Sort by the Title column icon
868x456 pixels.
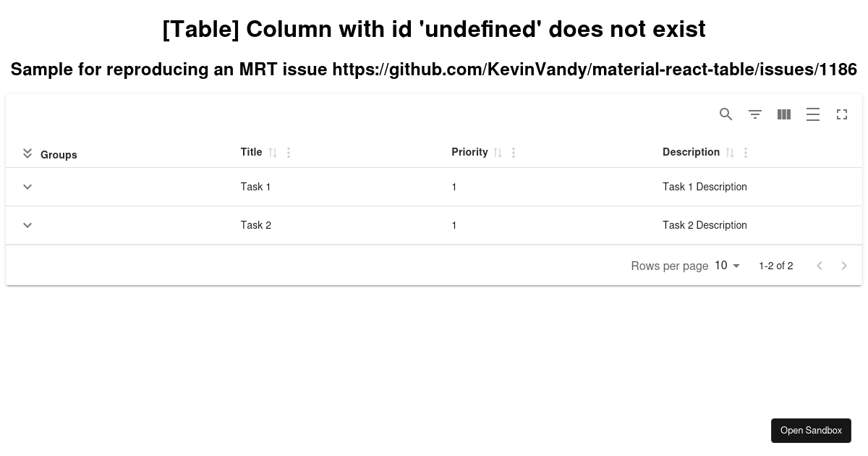tap(273, 153)
